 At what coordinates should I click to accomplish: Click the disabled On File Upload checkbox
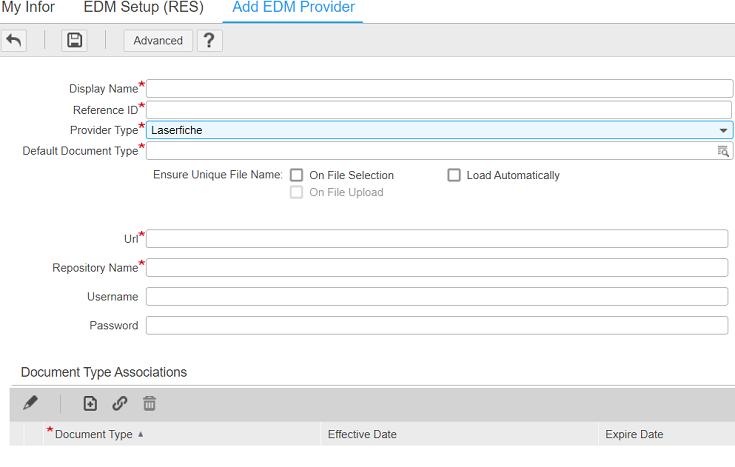(x=296, y=192)
